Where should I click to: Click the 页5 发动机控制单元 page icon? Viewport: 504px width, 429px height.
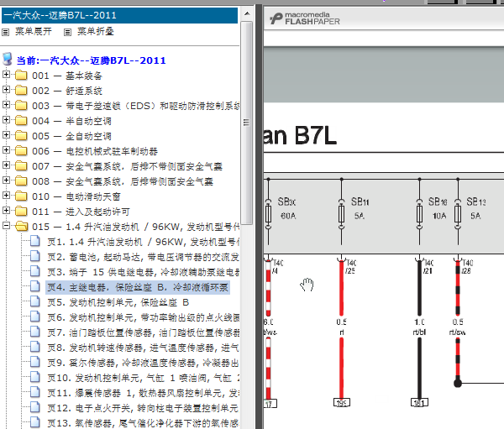(35, 301)
